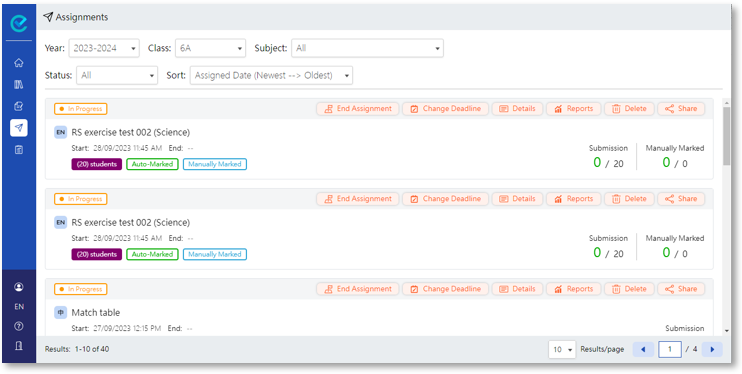Screen dimensions: 742x374
Task: Expand the Subject dropdown
Action: (367, 48)
